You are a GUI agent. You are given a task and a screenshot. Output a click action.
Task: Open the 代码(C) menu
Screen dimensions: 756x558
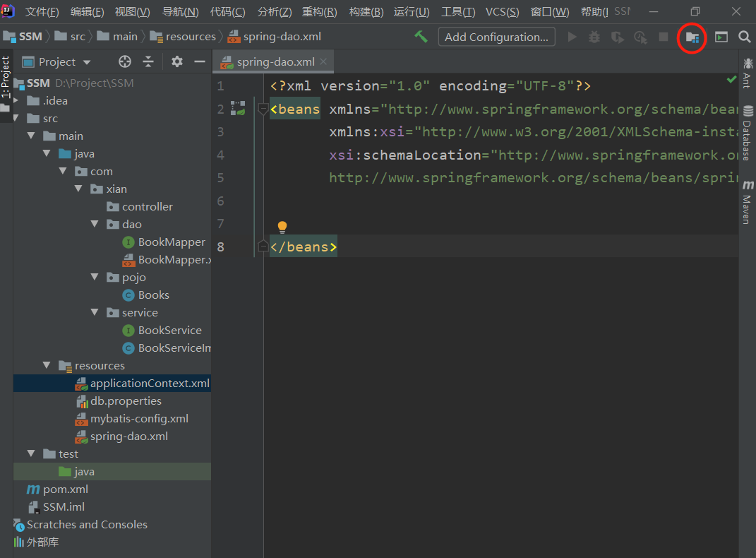(227, 12)
